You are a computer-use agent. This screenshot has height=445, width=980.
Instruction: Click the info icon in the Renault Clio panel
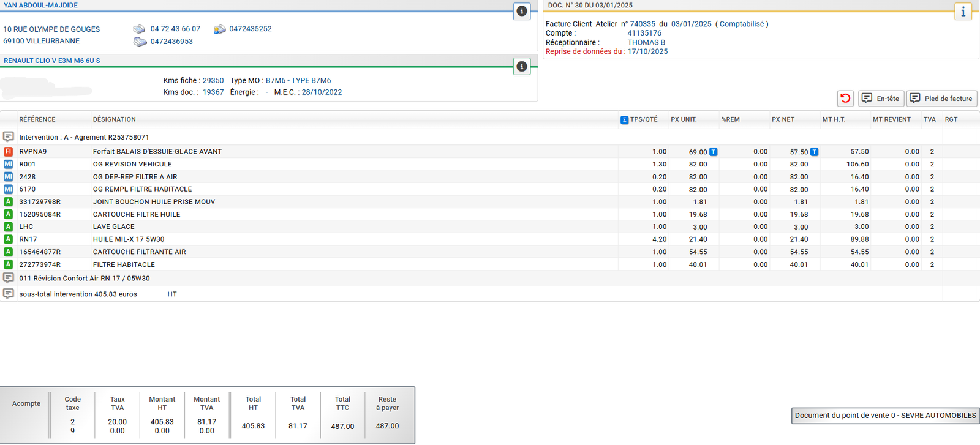click(521, 67)
